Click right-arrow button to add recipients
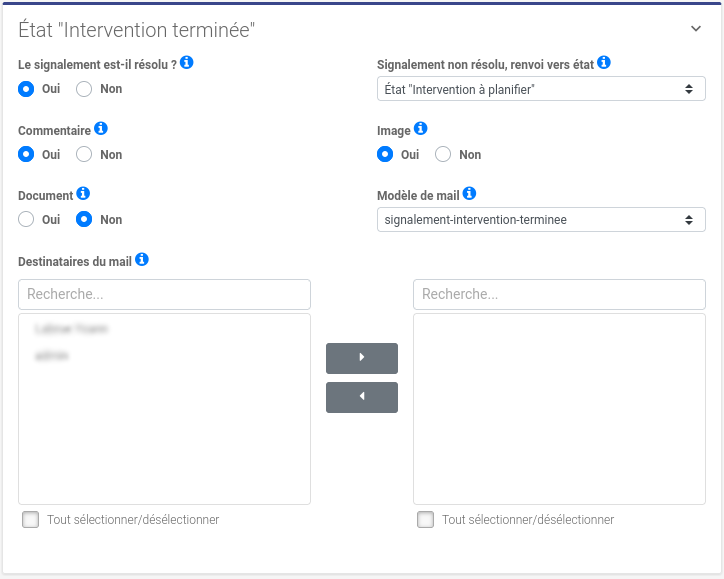Screen dimensions: 724x579 (362, 357)
